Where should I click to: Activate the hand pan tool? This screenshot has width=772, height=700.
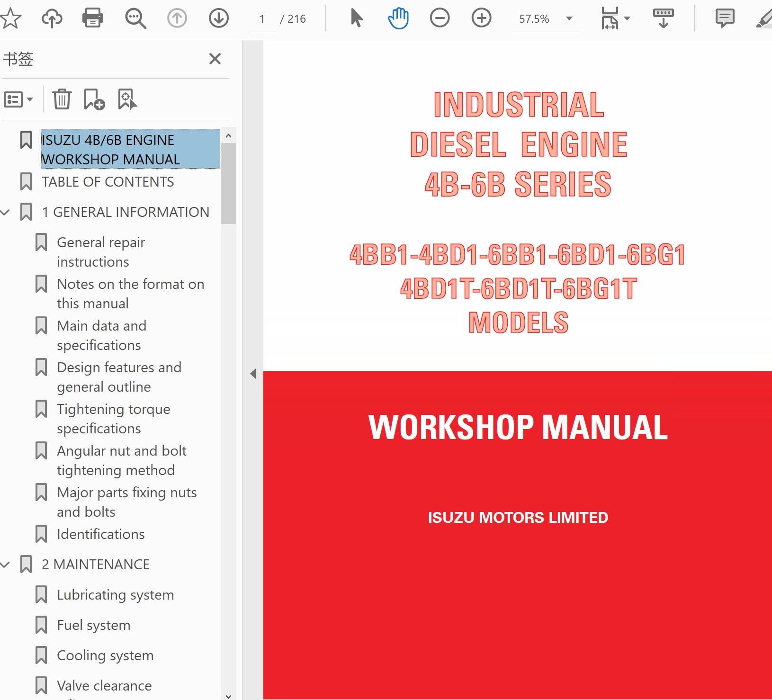click(x=398, y=18)
